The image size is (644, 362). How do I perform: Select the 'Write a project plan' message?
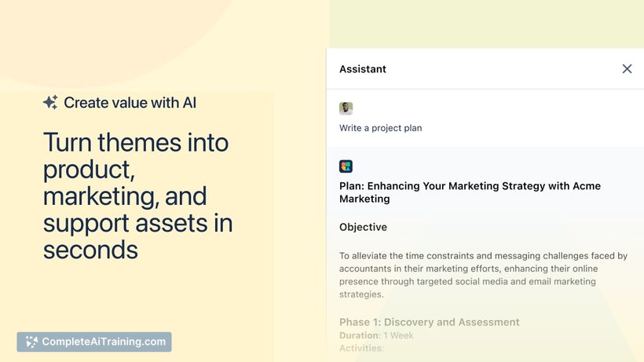tap(381, 128)
